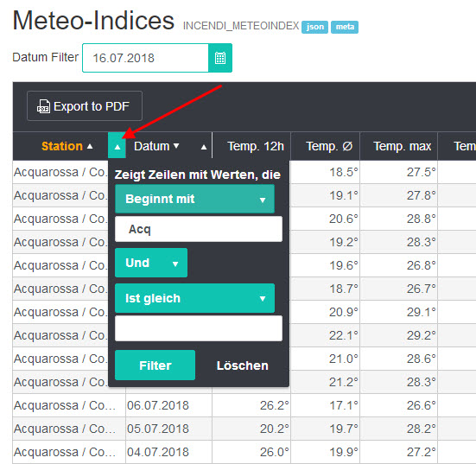This screenshot has width=476, height=464.
Task: Click the empty second filter value field
Action: tap(199, 328)
